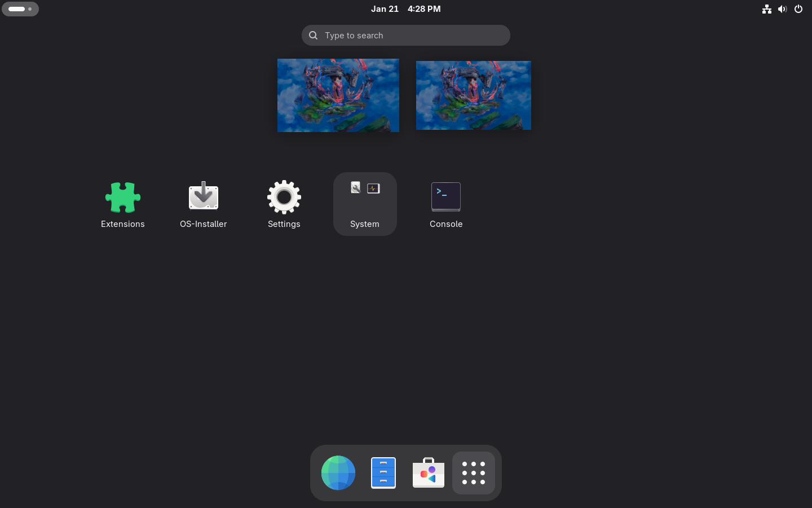Switch to the second workspace thumbnail
The width and height of the screenshot is (812, 508).
[x=474, y=95]
